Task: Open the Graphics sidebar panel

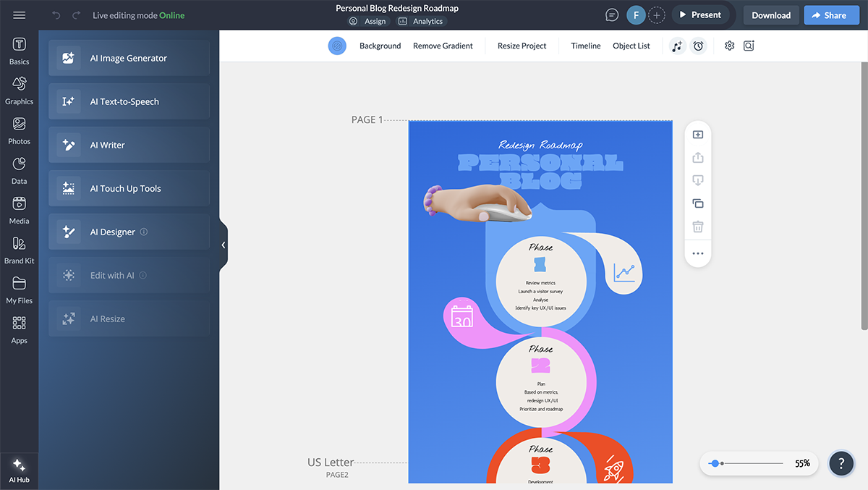Action: click(x=19, y=90)
